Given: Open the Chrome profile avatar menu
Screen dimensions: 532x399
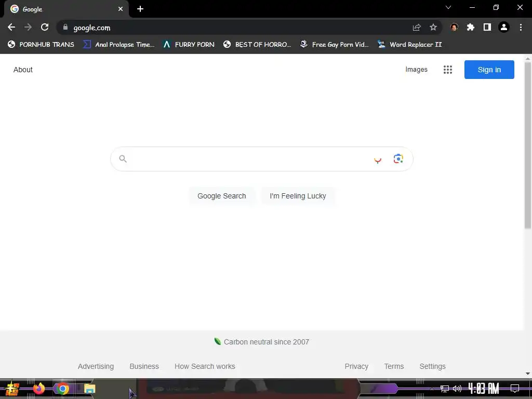Looking at the screenshot, I should (504, 28).
